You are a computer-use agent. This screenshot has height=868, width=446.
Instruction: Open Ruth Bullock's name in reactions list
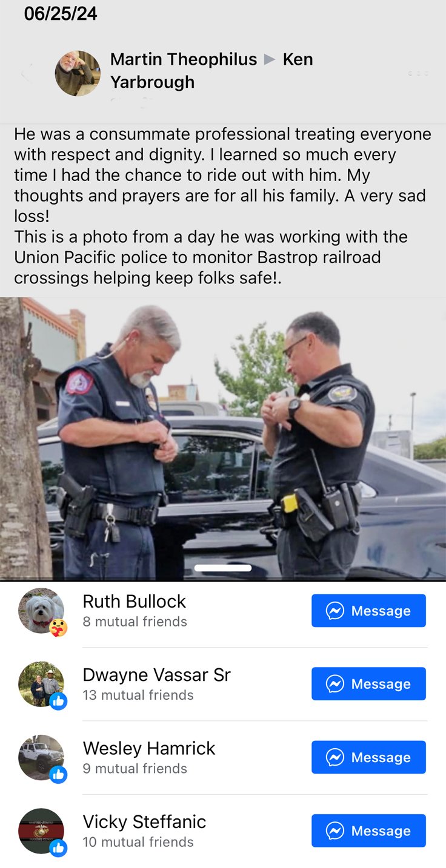point(134,601)
